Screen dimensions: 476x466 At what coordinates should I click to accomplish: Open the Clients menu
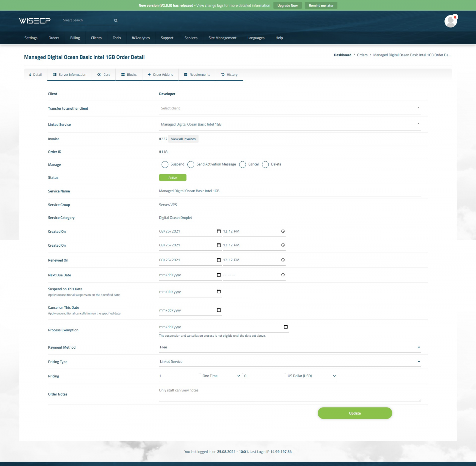click(x=96, y=38)
